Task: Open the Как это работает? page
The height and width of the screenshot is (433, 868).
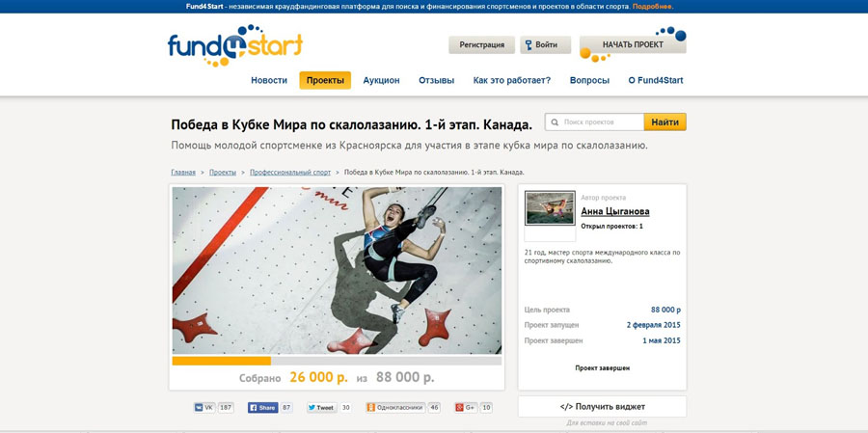Action: pos(512,80)
